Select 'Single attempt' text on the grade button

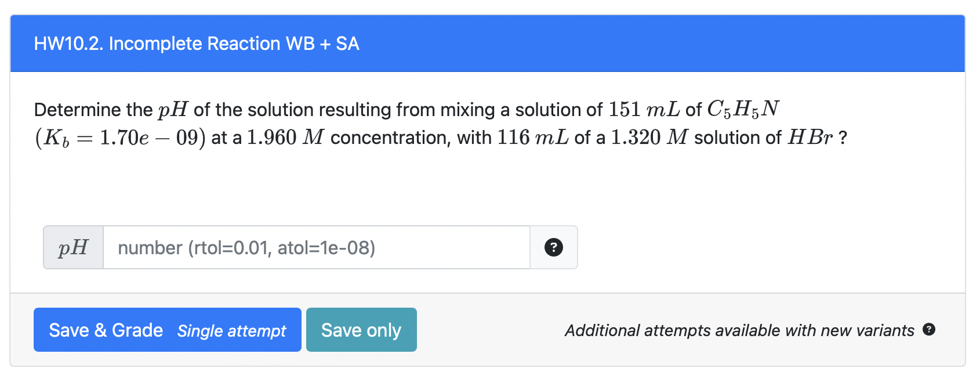(x=231, y=331)
